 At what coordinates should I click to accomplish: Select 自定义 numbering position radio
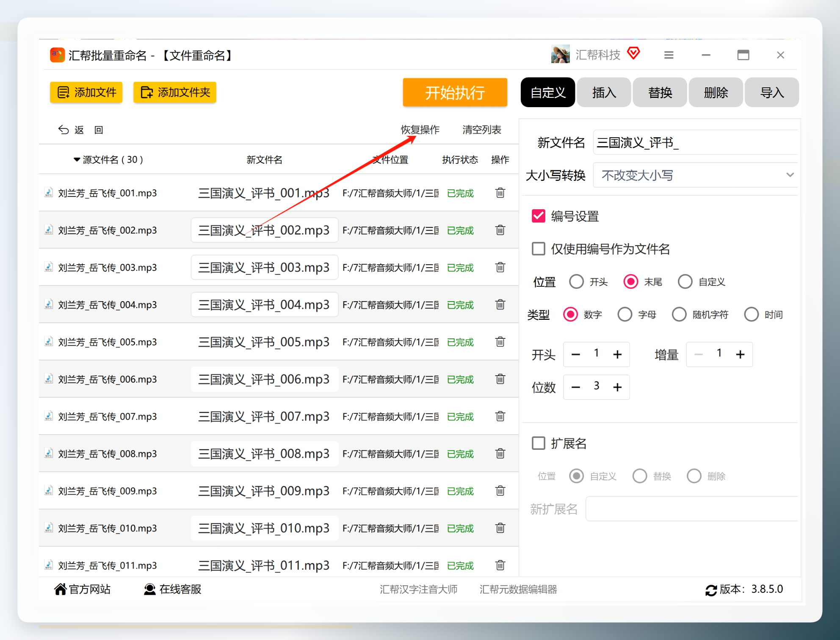685,282
